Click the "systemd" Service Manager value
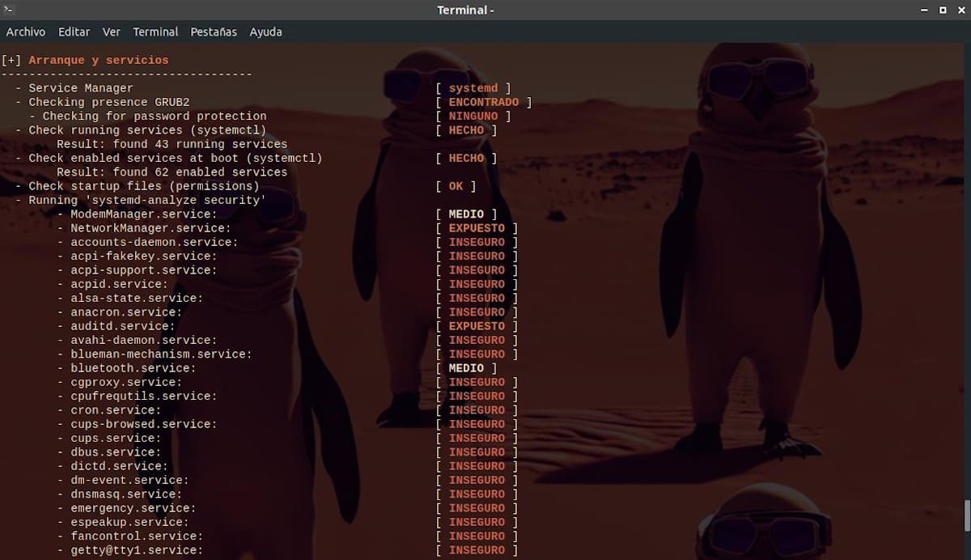The height and width of the screenshot is (560, 971). point(473,88)
